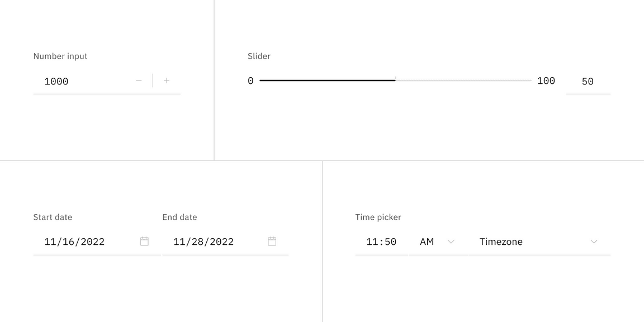Click the unfilled gray slider track
Viewport: 644px width, 322px height.
(x=464, y=80)
